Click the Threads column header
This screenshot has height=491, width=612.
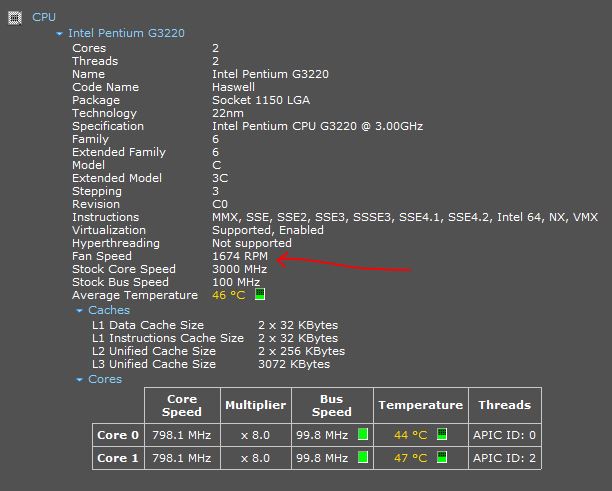[505, 405]
